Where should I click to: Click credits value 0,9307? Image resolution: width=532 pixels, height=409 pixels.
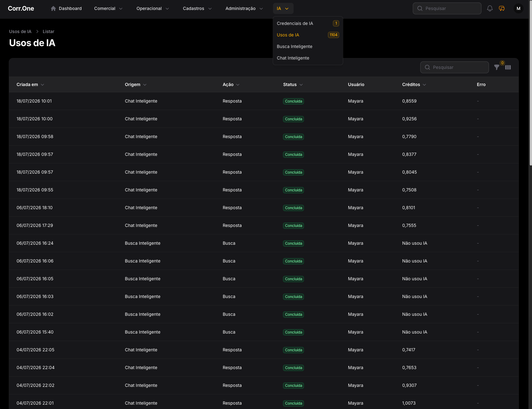click(x=409, y=385)
